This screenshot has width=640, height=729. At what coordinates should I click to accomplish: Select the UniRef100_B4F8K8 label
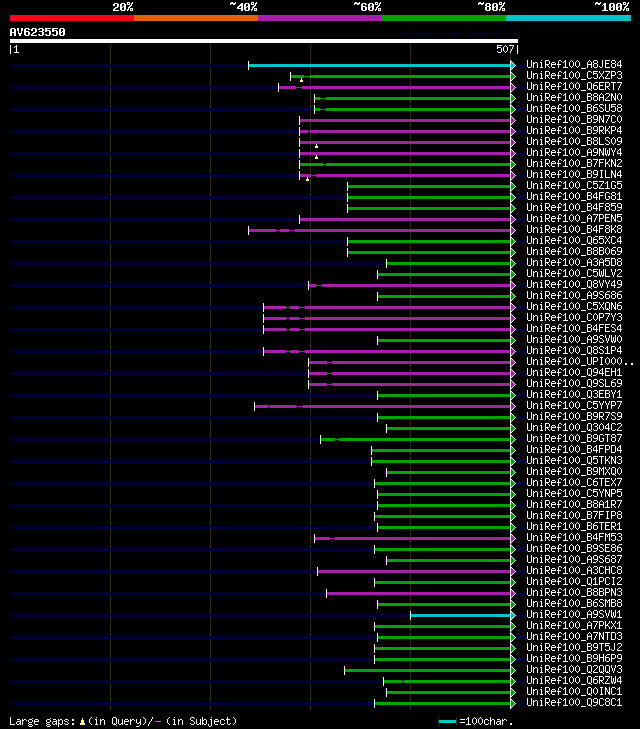tap(574, 229)
